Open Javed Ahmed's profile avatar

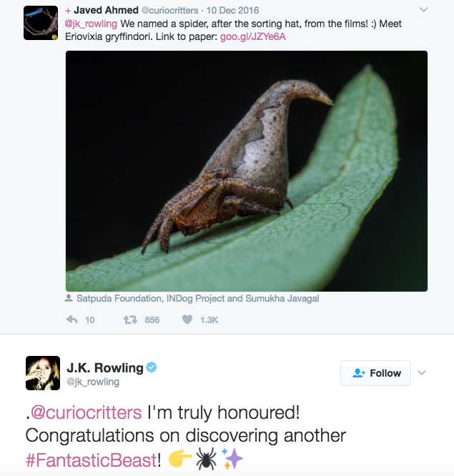41,23
